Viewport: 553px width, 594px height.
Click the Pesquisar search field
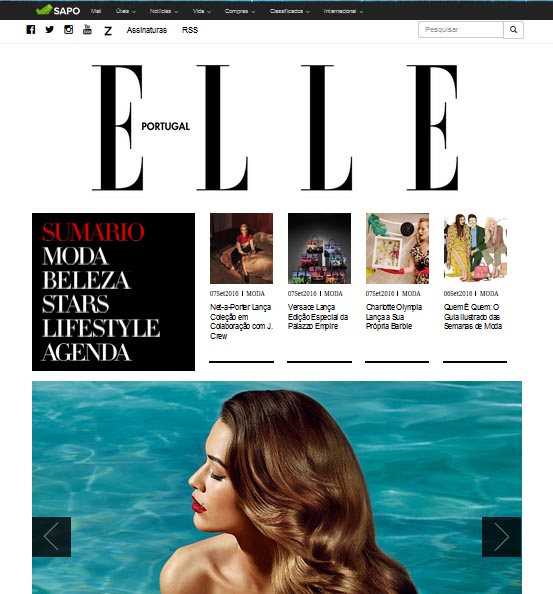(x=461, y=30)
